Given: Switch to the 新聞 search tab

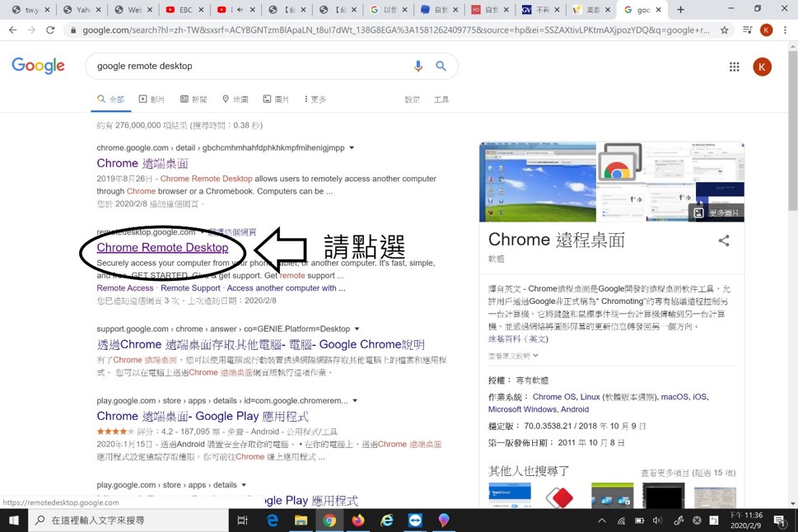Looking at the screenshot, I should coord(194,100).
